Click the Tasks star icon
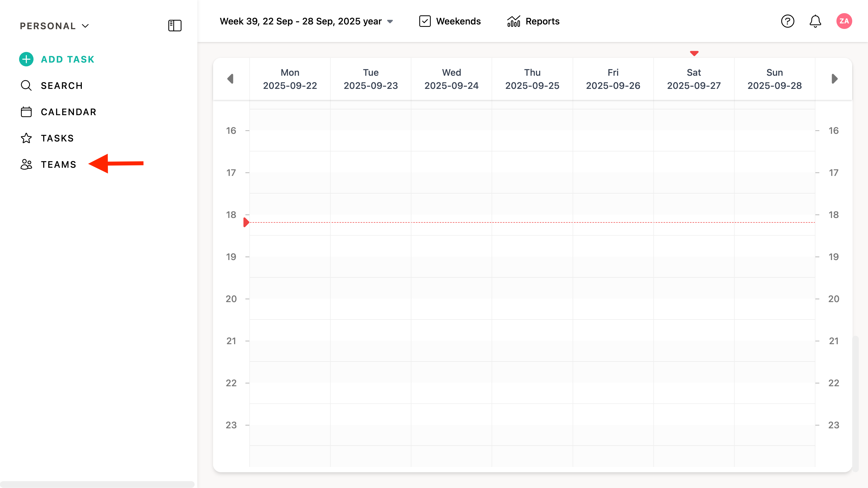Screen dimensions: 868x488 coord(26,138)
